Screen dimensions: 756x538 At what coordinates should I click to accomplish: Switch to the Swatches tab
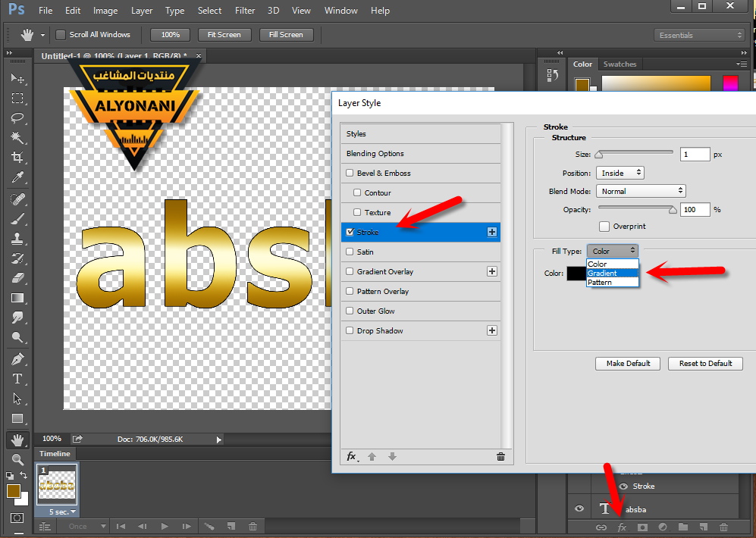click(620, 64)
